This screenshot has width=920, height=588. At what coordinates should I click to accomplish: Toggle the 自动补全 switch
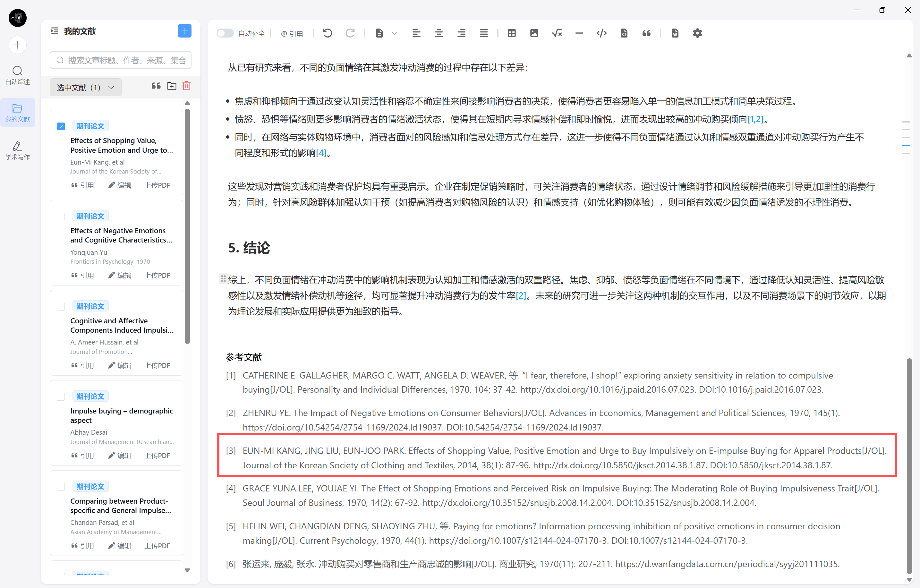(x=225, y=33)
